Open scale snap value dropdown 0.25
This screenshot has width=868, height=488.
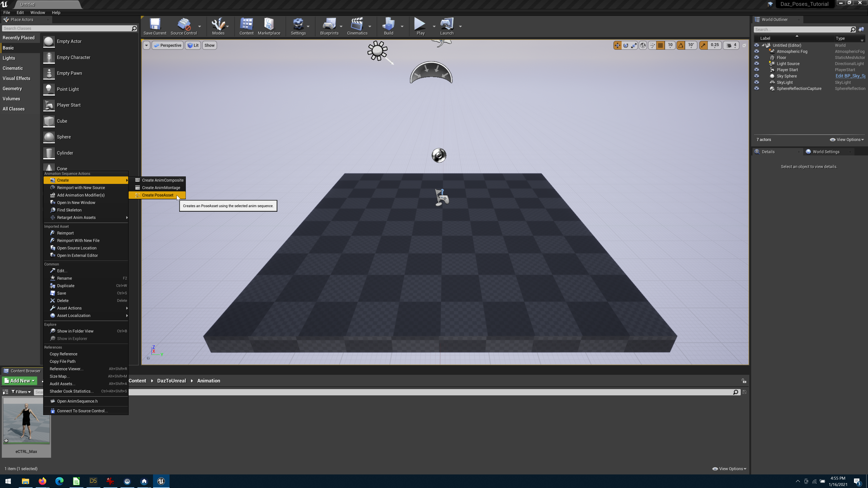(715, 45)
